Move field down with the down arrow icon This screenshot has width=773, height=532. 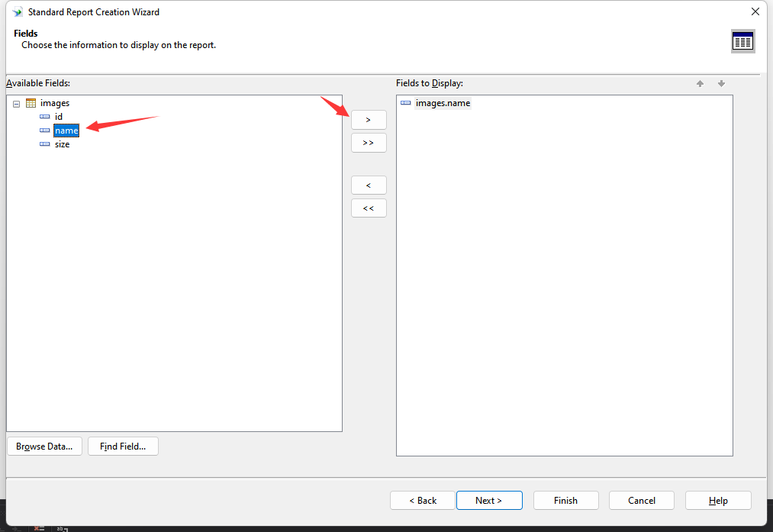pos(721,84)
